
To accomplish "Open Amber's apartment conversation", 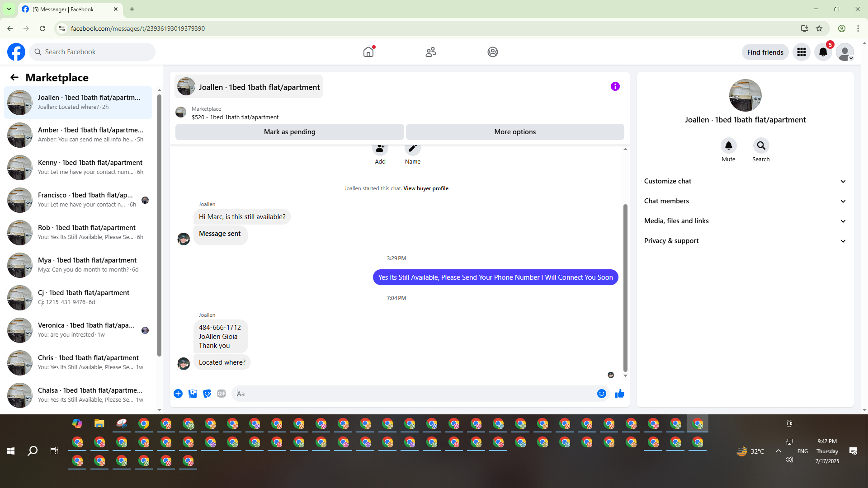I will (78, 135).
